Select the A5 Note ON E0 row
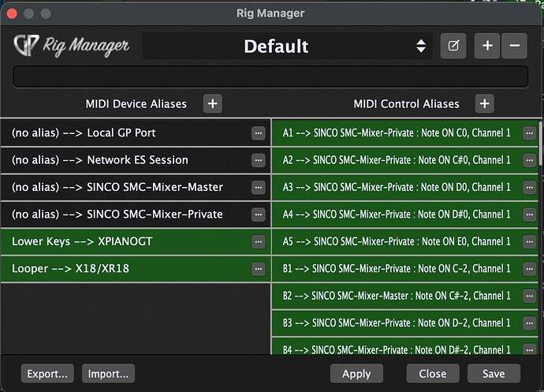The width and height of the screenshot is (544, 392). pos(405,241)
